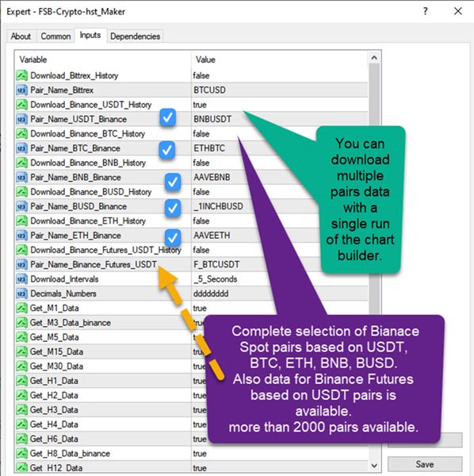Screen dimensions: 474x476
Task: Open the Dependencies tab
Action: (x=136, y=36)
